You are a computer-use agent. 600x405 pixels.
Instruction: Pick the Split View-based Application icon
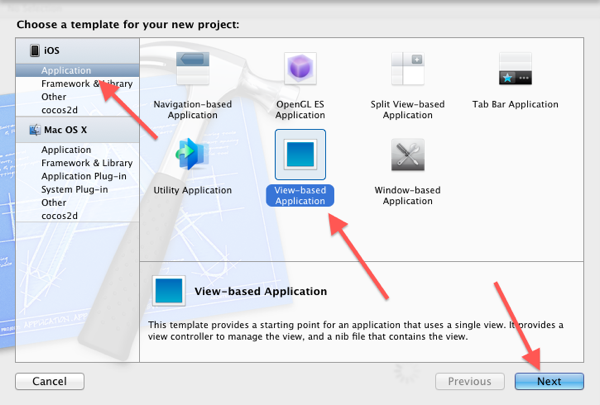click(408, 69)
